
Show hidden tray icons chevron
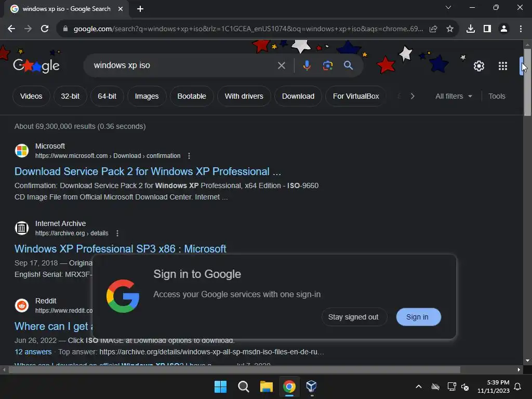point(419,387)
